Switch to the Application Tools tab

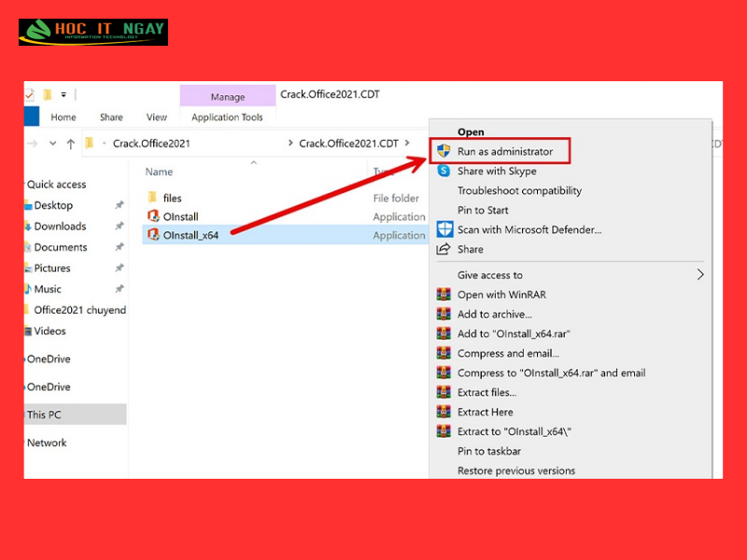(227, 118)
